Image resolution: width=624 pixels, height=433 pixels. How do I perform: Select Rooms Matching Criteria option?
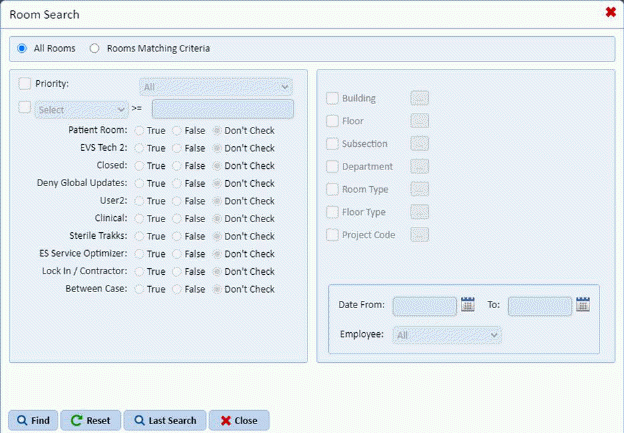click(96, 48)
